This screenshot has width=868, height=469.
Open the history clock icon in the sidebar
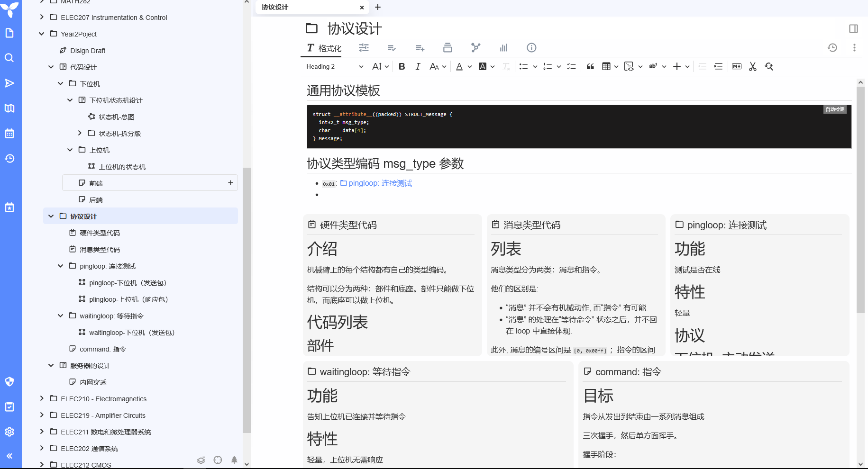[x=9, y=158]
